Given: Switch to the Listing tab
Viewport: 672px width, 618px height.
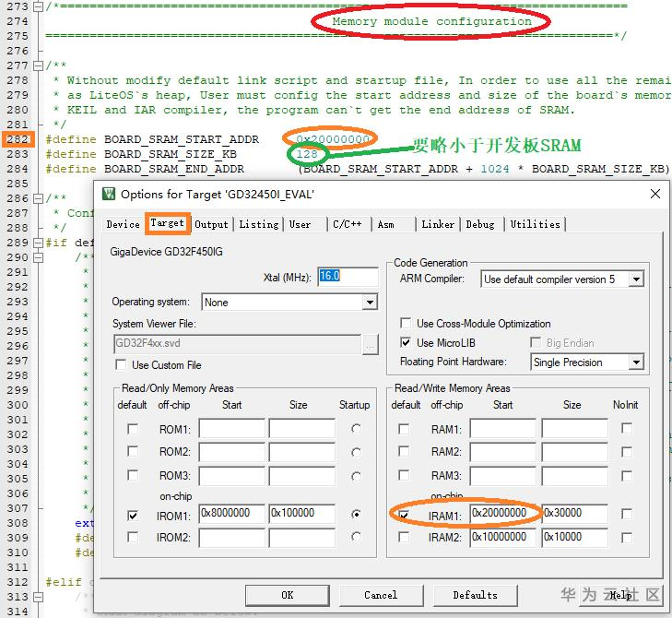Looking at the screenshot, I should (259, 224).
